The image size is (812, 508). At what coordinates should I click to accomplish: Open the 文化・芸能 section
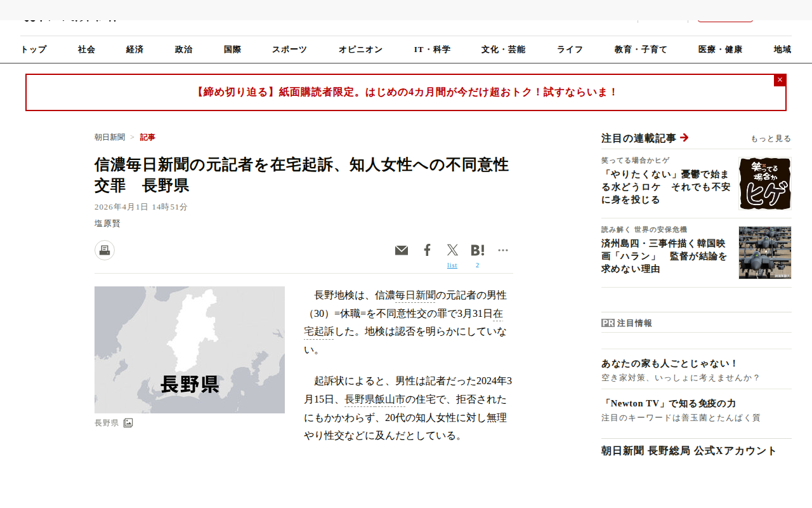[503, 50]
